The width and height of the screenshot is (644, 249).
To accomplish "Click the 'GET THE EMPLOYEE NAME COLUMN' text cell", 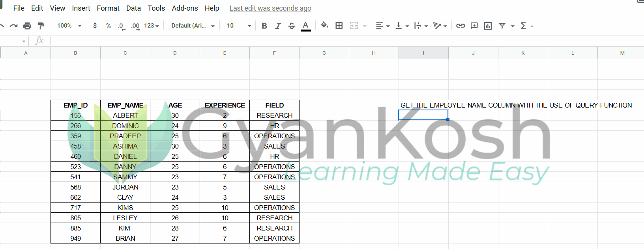I will point(516,105).
